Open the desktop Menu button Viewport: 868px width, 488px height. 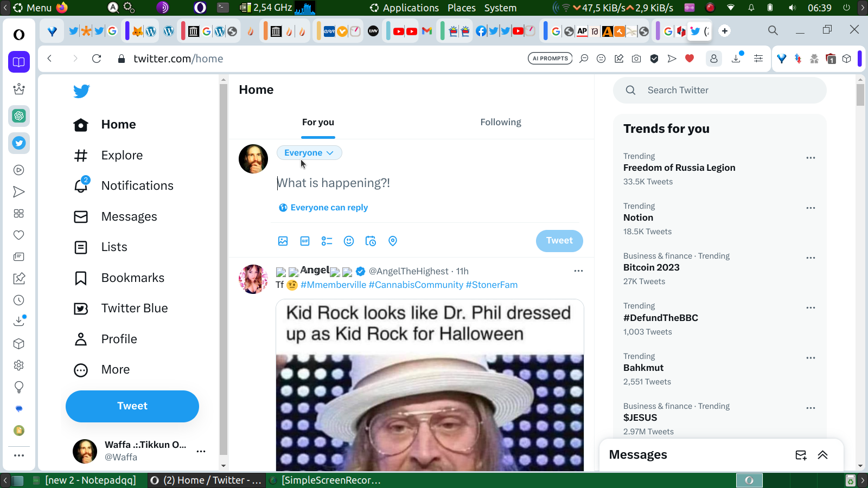click(x=33, y=8)
